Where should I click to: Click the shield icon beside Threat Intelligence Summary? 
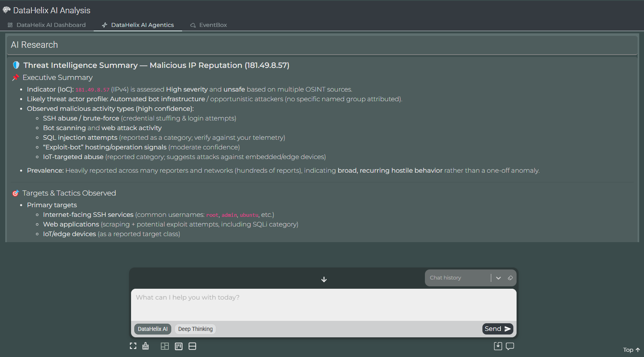[x=16, y=65]
